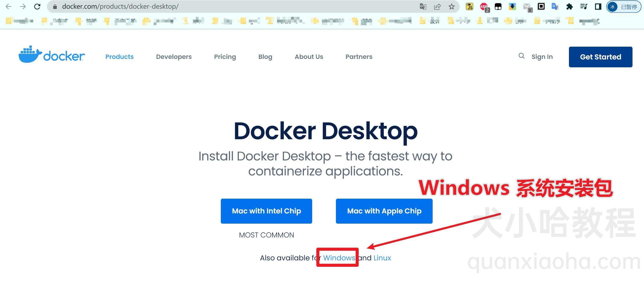Download Mac with Intel Chip installer
Screen dimensions: 644x293
coord(266,211)
